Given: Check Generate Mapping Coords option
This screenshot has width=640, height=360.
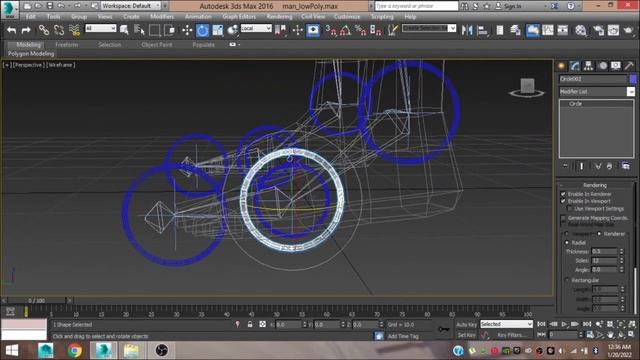Looking at the screenshot, I should pyautogui.click(x=563, y=218).
